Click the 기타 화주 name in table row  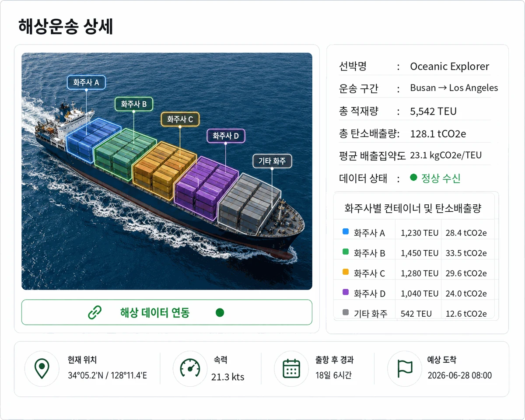(x=371, y=313)
